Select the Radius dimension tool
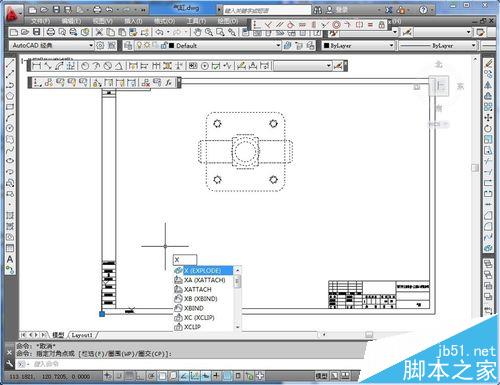Screen dimensions: 500x385 pos(85,66)
